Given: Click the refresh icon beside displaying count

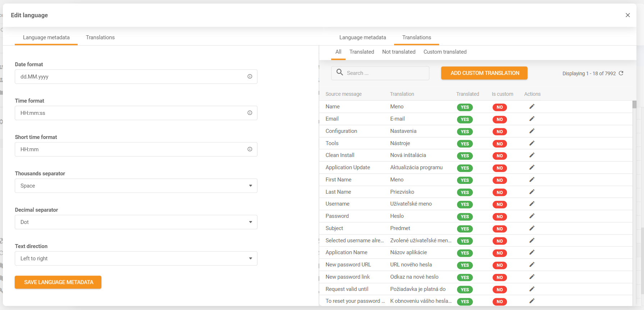Looking at the screenshot, I should coord(621,73).
